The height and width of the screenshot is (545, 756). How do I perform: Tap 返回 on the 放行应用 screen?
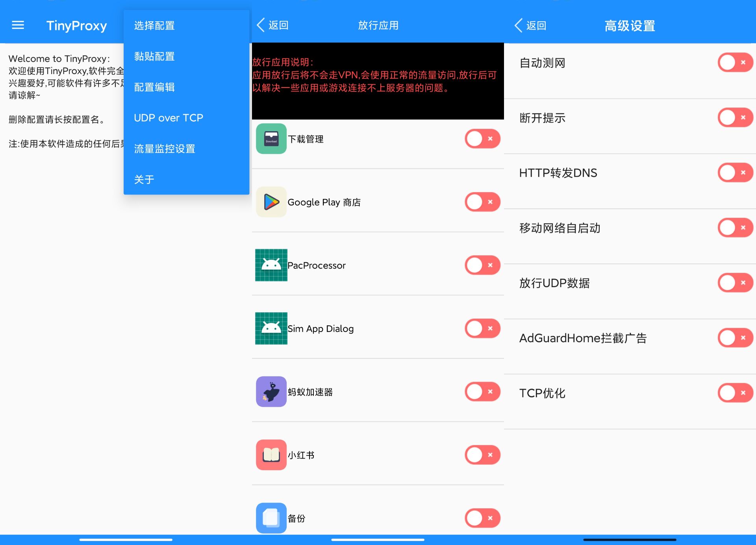(x=272, y=25)
